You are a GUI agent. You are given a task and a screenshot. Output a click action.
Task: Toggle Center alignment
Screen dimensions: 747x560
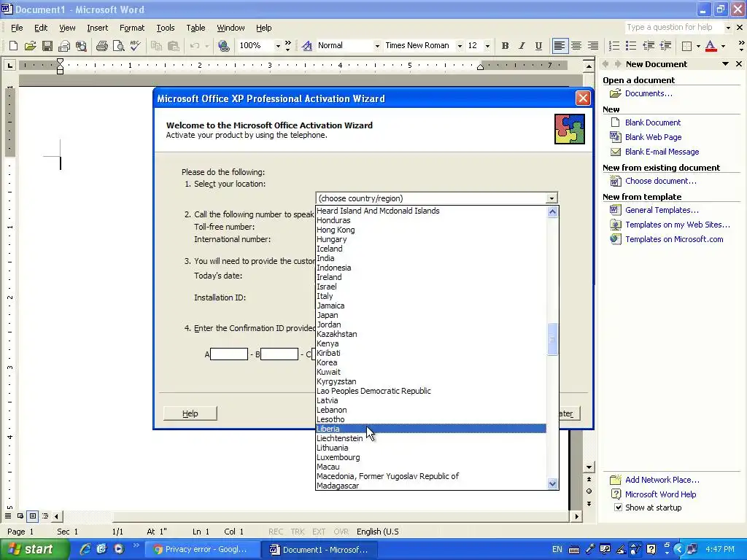(x=576, y=46)
